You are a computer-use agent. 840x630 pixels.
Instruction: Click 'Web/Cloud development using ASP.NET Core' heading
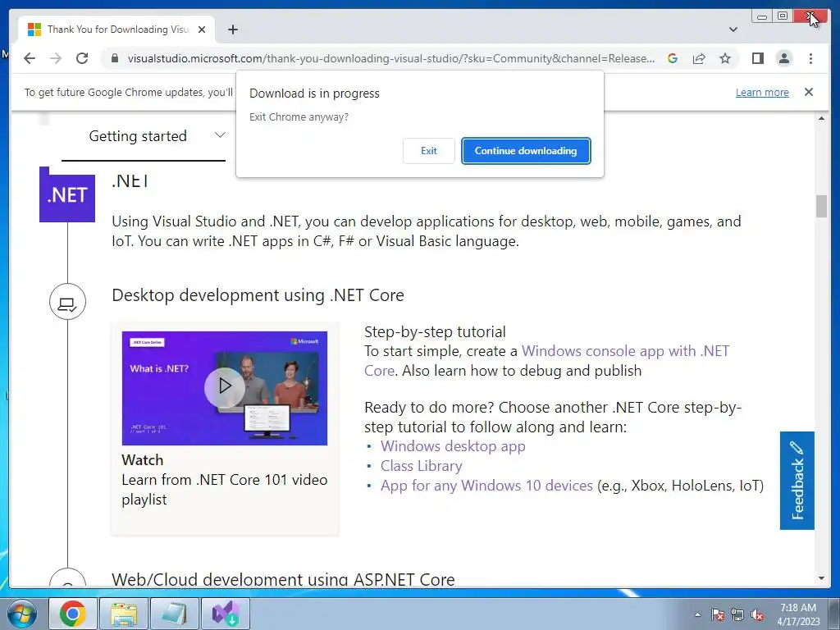(x=283, y=579)
